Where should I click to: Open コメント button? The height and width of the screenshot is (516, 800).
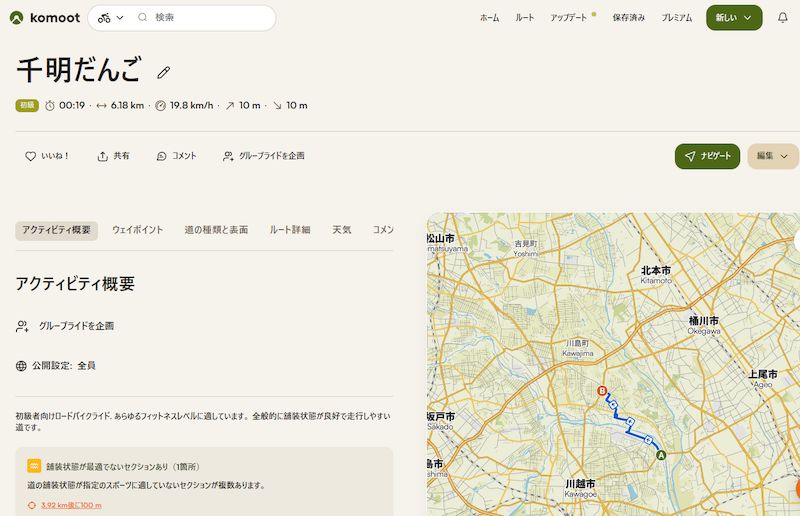click(176, 156)
